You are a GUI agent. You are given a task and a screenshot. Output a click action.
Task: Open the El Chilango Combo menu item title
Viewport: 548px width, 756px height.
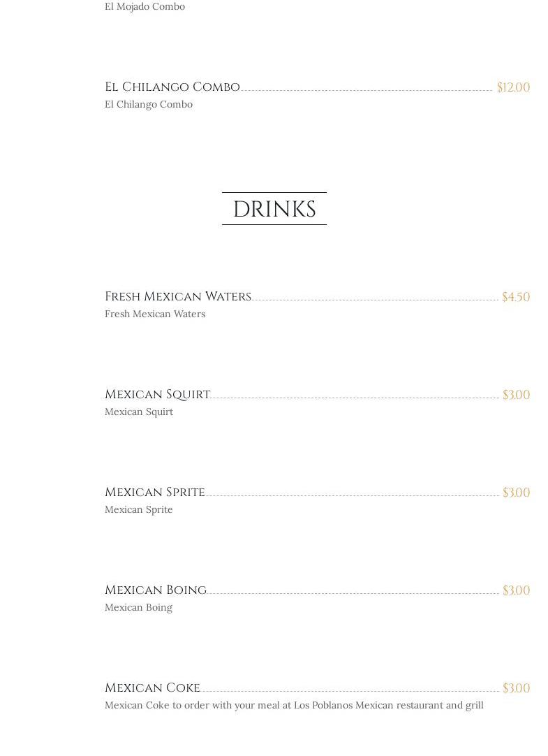[172, 87]
